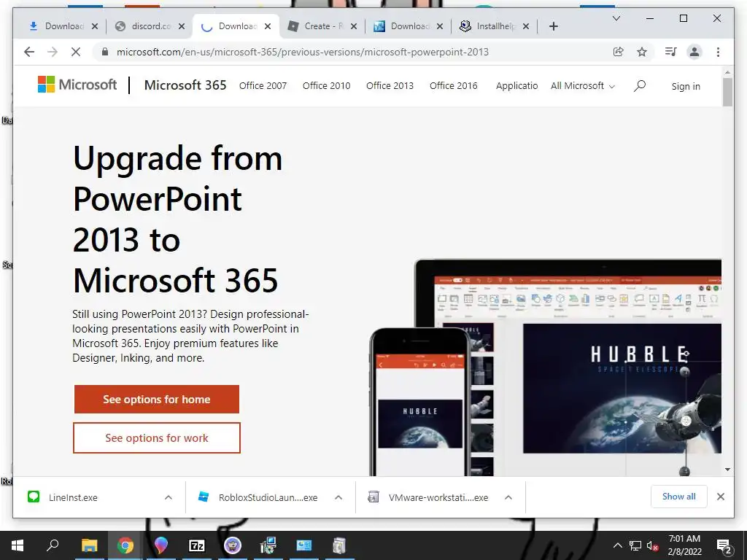Click See options for home button
This screenshot has height=560, width=747.
click(157, 399)
